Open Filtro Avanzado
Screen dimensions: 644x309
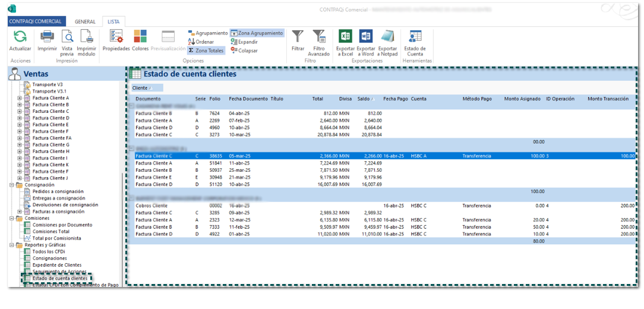tap(319, 37)
